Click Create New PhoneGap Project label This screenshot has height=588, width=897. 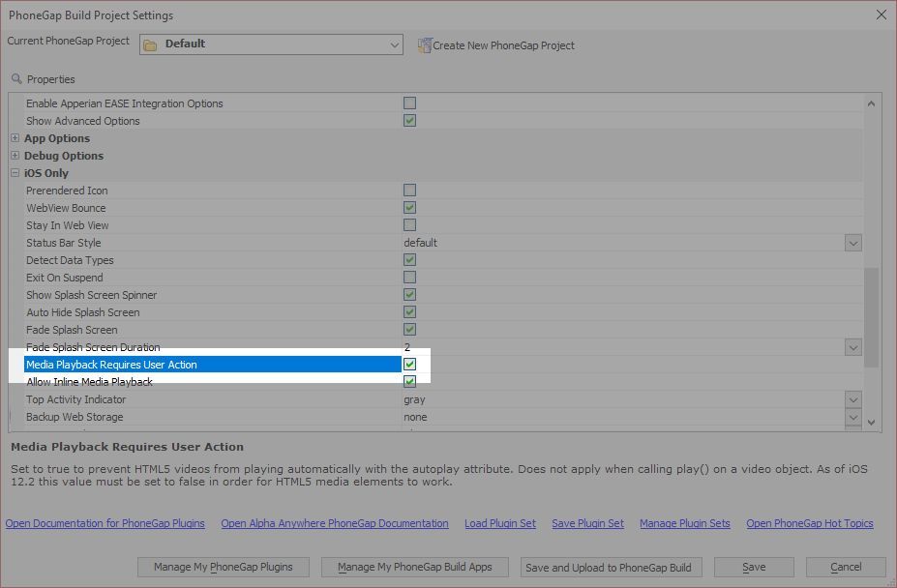click(x=503, y=45)
